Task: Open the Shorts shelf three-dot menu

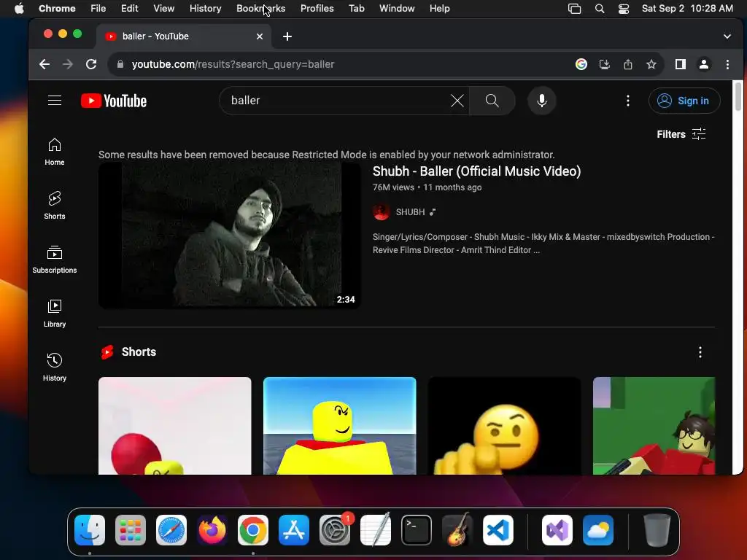Action: pos(700,352)
